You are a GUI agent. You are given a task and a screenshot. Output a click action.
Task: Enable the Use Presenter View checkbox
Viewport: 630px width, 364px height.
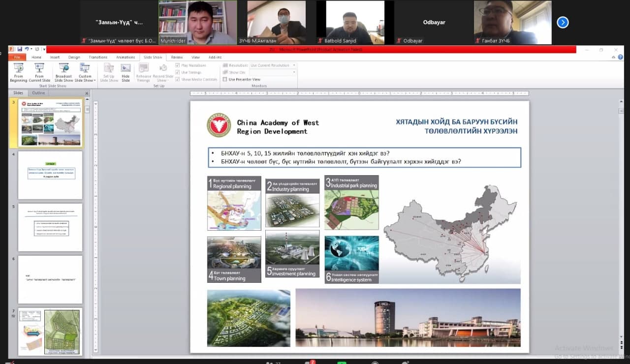coord(225,79)
